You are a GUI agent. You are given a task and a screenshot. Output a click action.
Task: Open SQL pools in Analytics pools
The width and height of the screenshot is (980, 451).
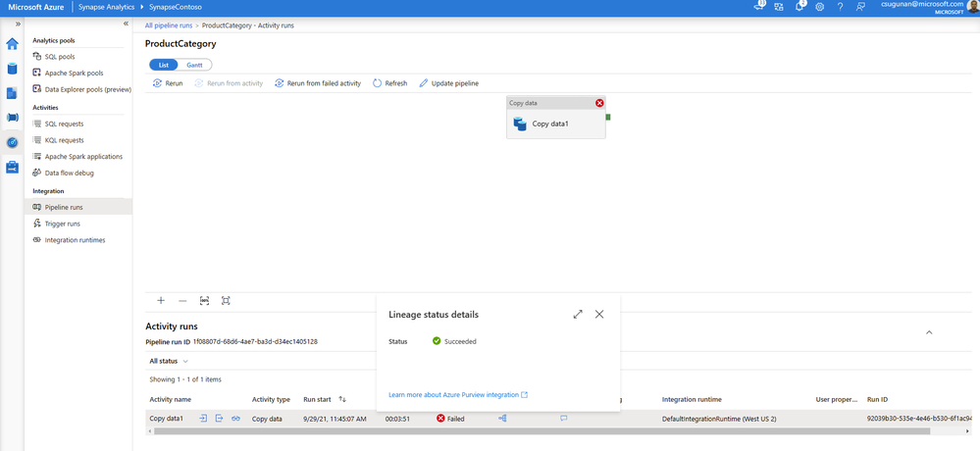(60, 56)
